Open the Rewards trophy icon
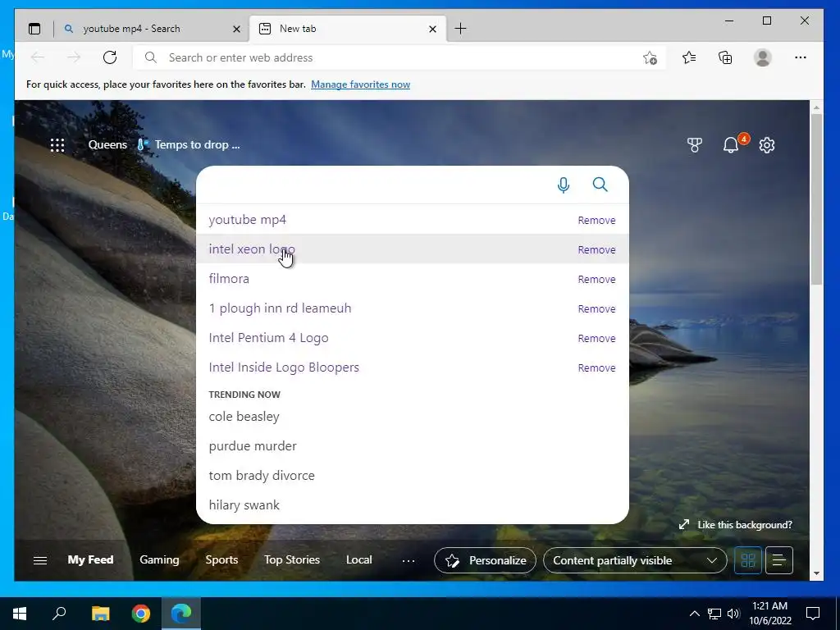 (695, 145)
